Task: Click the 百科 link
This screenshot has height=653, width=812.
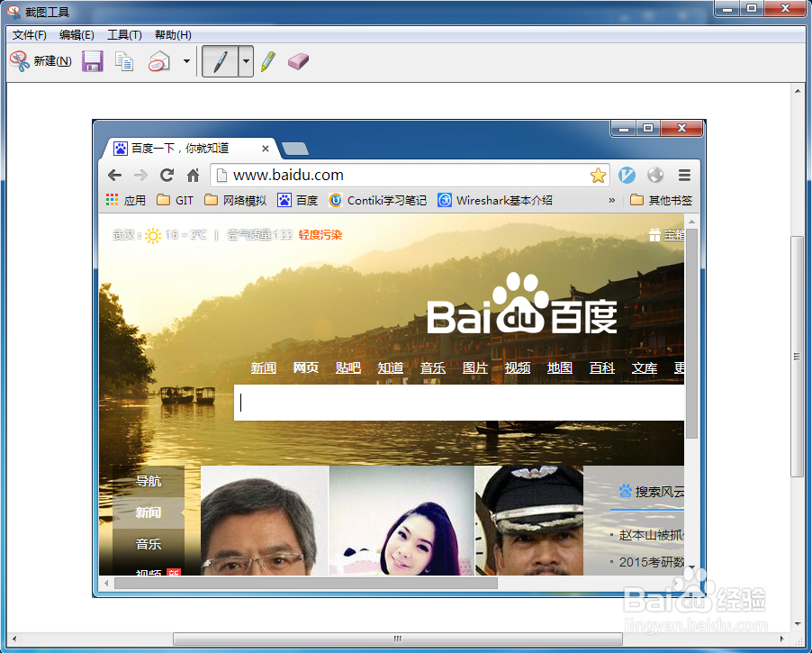Action: tap(601, 367)
